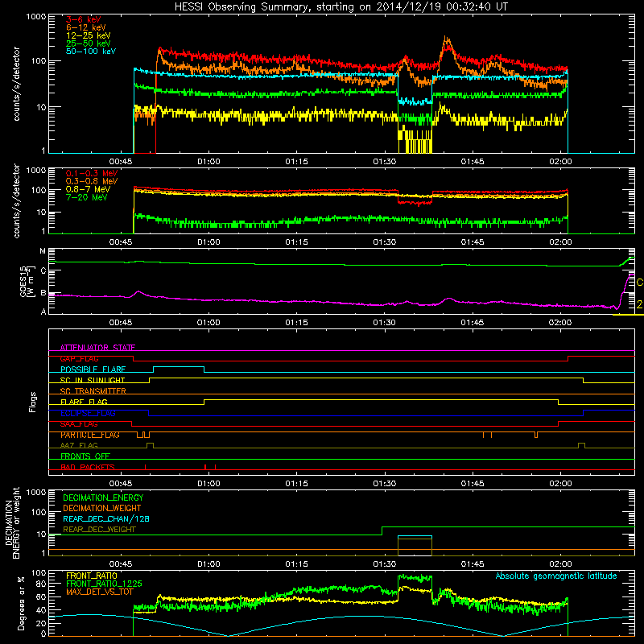Select the FRONTS_OFF flag label
Image resolution: width=644 pixels, height=644 pixels.
click(85, 456)
